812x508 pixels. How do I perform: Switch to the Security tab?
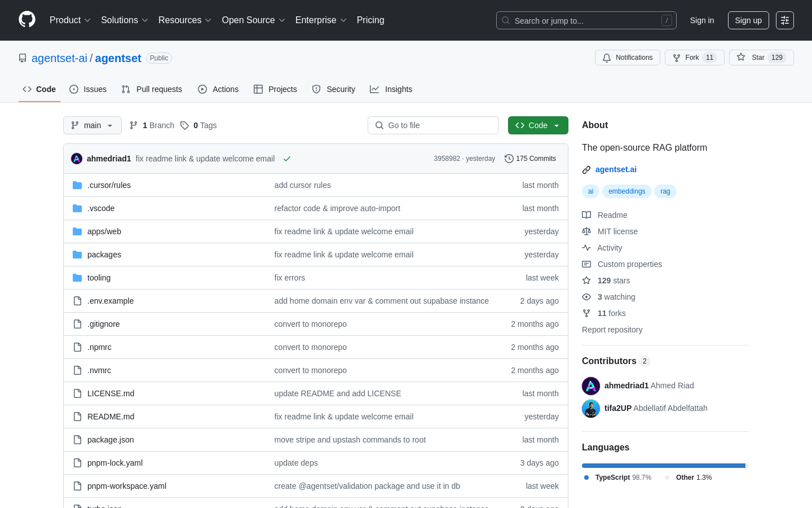coord(334,89)
